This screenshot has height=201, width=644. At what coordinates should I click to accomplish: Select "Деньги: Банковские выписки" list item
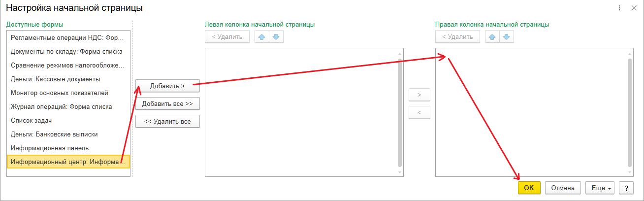pos(54,134)
